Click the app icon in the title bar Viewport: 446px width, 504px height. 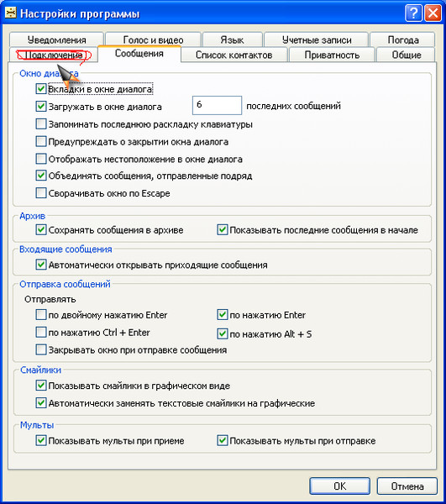(x=10, y=13)
